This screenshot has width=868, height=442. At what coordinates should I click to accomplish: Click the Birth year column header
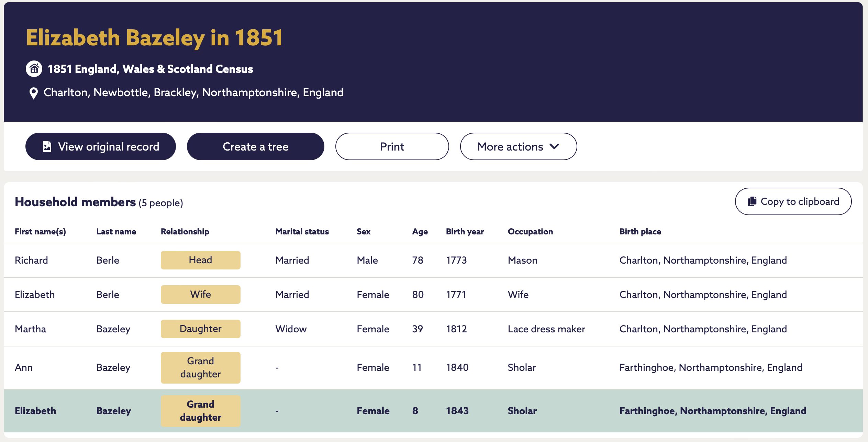[465, 232]
